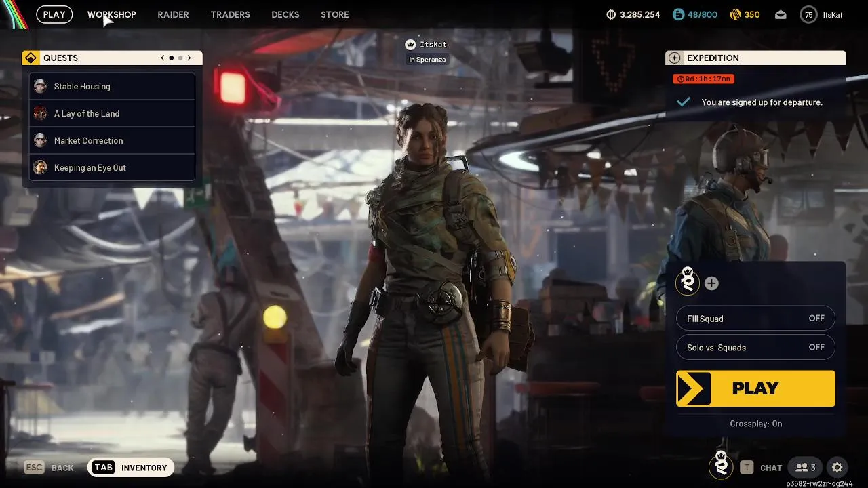Expand the Expedition panel plus icon
Image resolution: width=868 pixels, height=488 pixels.
(674, 58)
